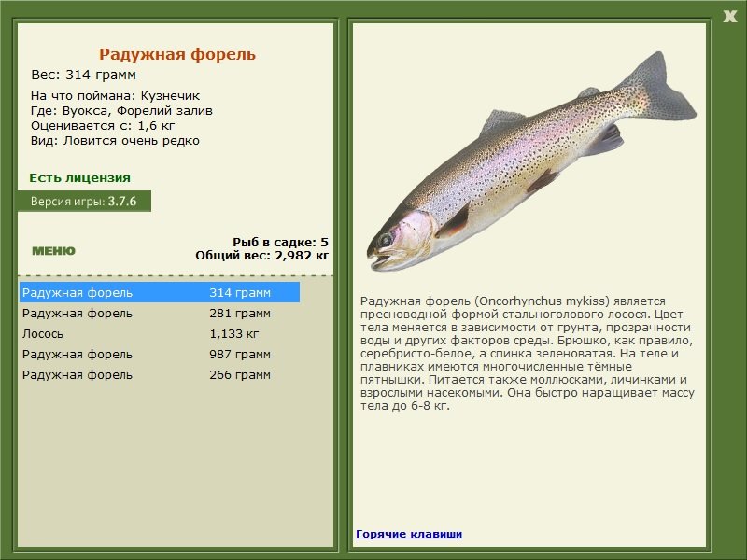Select the Радужная форель 987 грамм row

click(160, 355)
